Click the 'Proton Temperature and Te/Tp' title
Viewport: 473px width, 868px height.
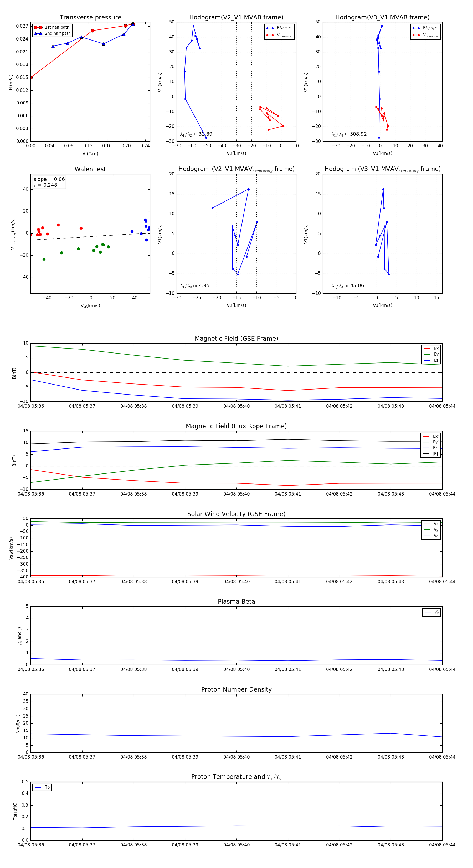(x=236, y=777)
